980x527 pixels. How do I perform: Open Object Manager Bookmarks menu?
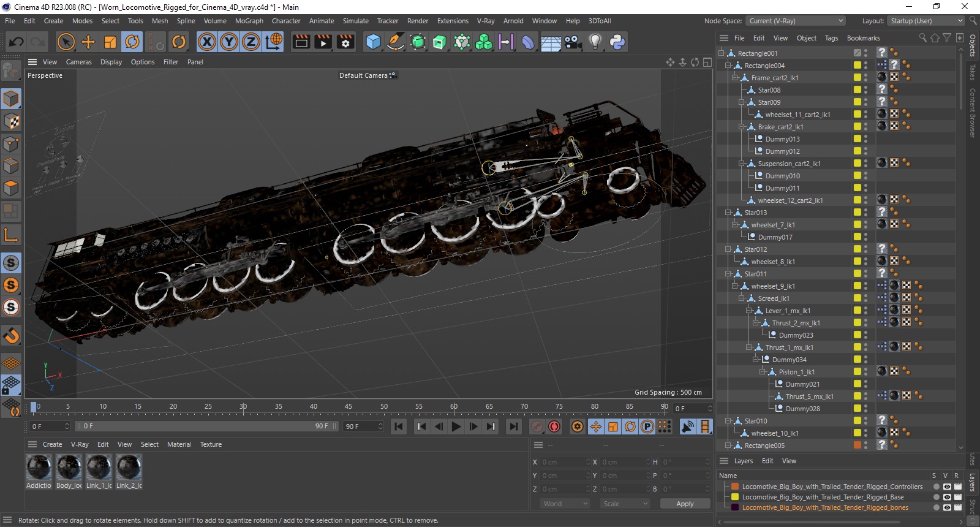click(x=863, y=38)
